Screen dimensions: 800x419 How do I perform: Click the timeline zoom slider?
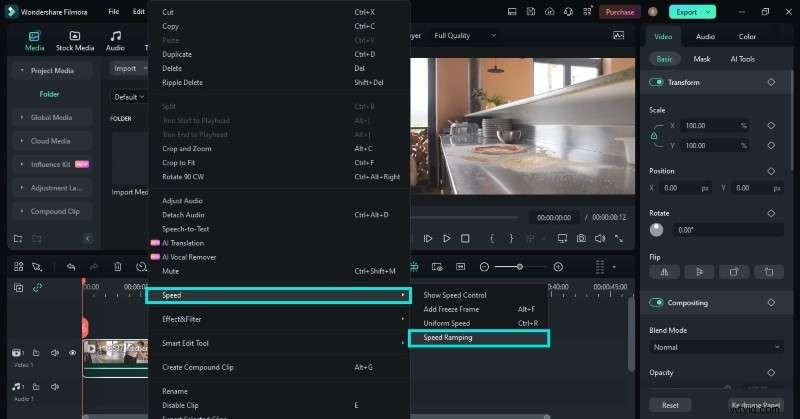[x=520, y=267]
